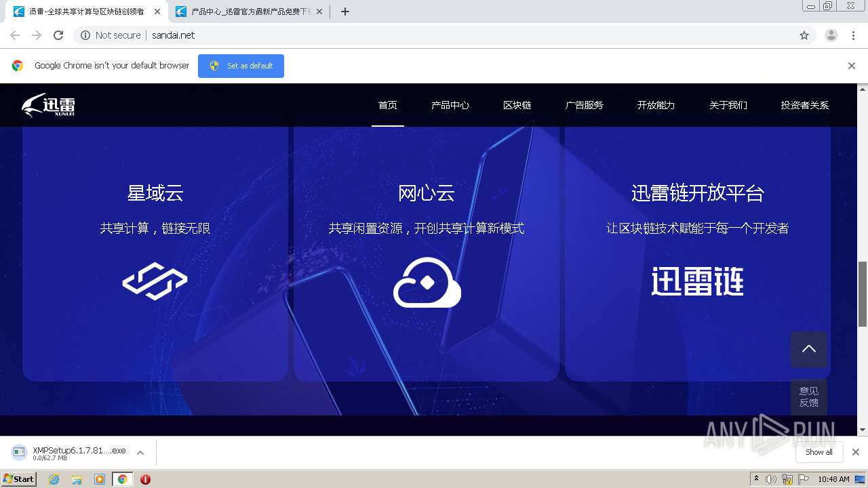Screen dimensions: 868x488
Task: Click the site information icon beside Not secure
Action: (x=85, y=35)
